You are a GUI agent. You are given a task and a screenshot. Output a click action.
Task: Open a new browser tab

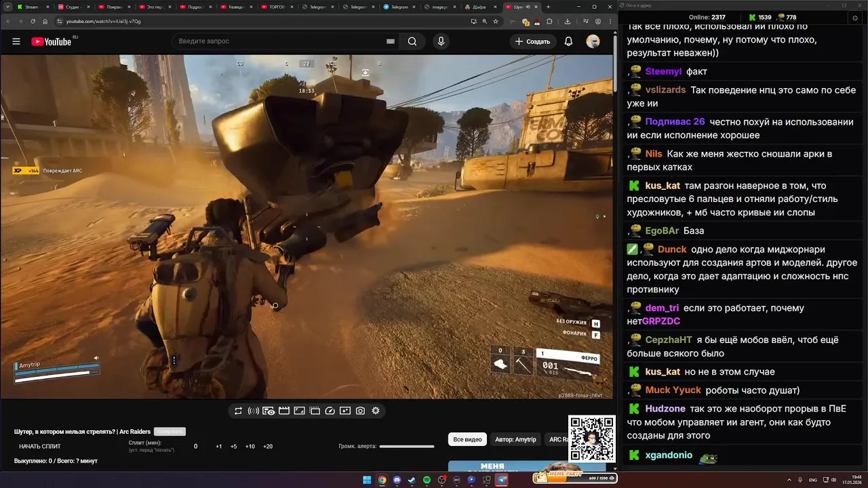point(548,7)
